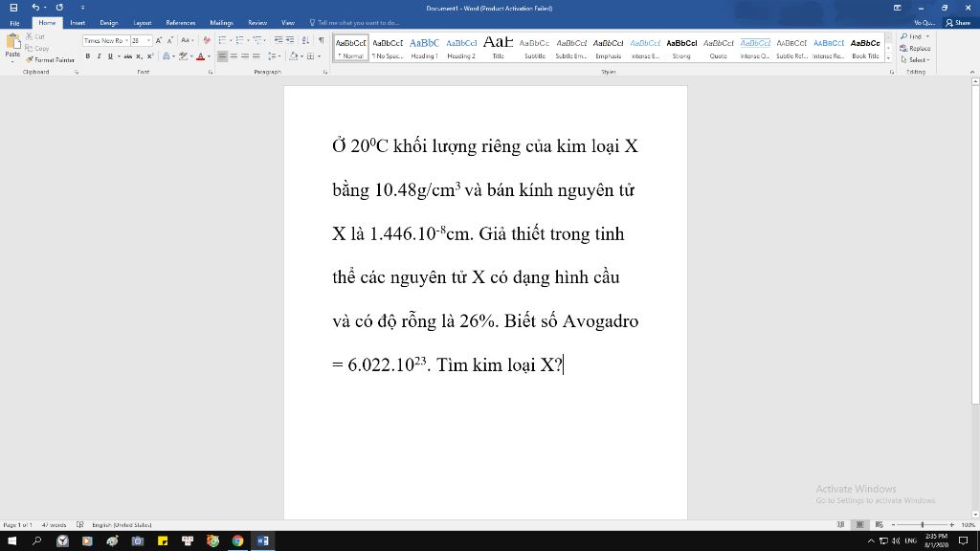Screen dimensions: 980x551
Task: Activate the Format Painter brush
Action: (50, 60)
